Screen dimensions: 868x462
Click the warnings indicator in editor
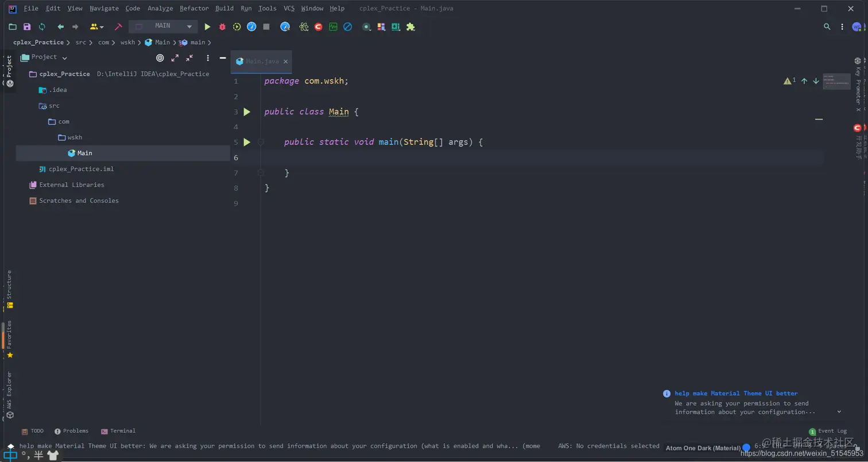click(790, 81)
